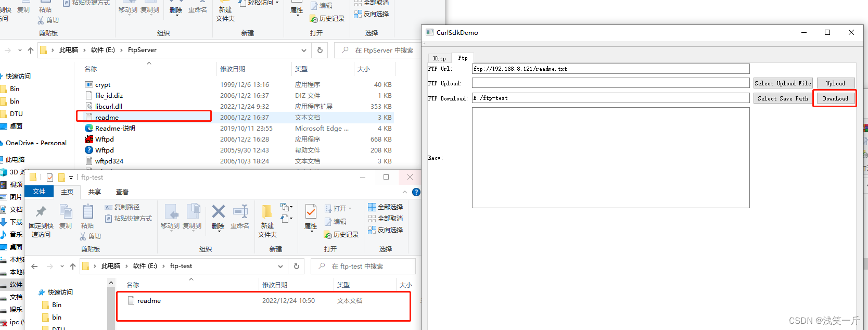Click 软件 (E:) breadcrumb in ftp-test address bar
This screenshot has height=330, width=868.
[145, 266]
